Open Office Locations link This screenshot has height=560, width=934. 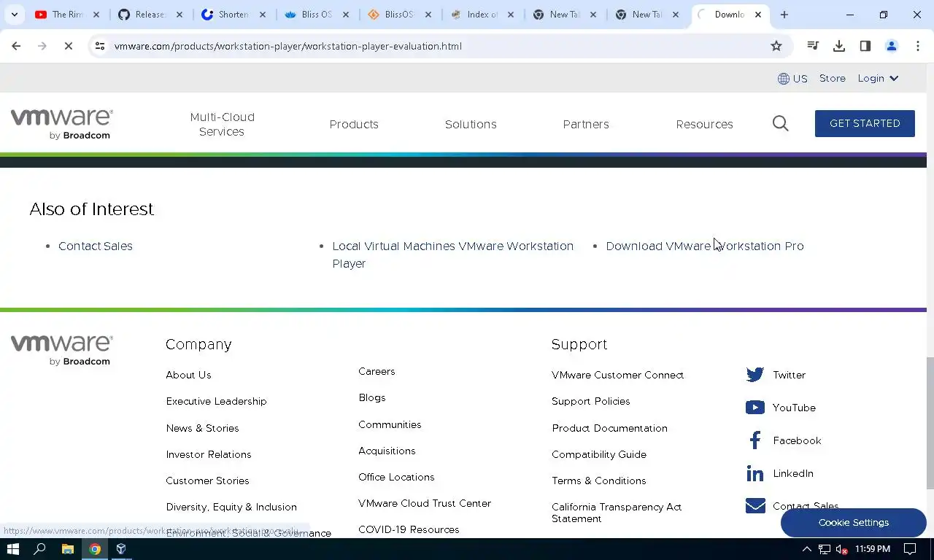[x=396, y=477]
